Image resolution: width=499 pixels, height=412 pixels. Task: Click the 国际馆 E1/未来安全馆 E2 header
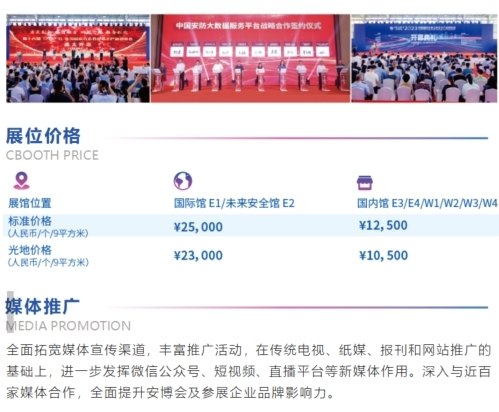click(x=234, y=203)
